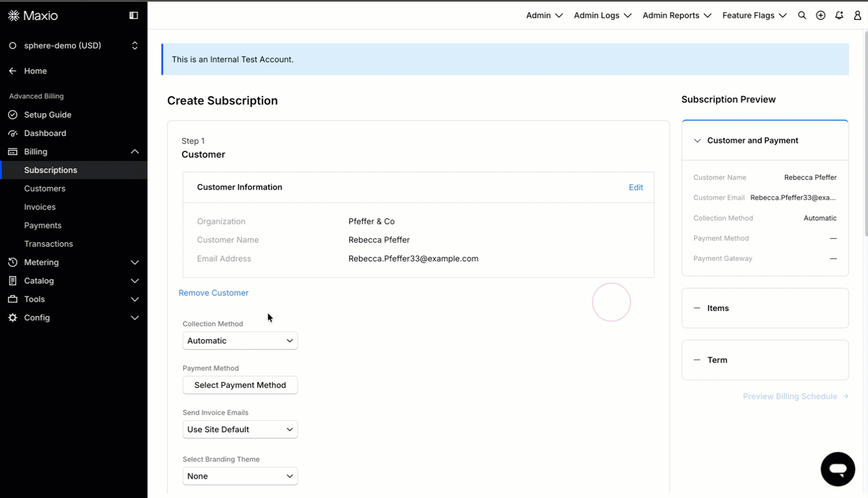Image resolution: width=868 pixels, height=498 pixels.
Task: Click the page vertical scrollbar
Action: click(x=865, y=134)
